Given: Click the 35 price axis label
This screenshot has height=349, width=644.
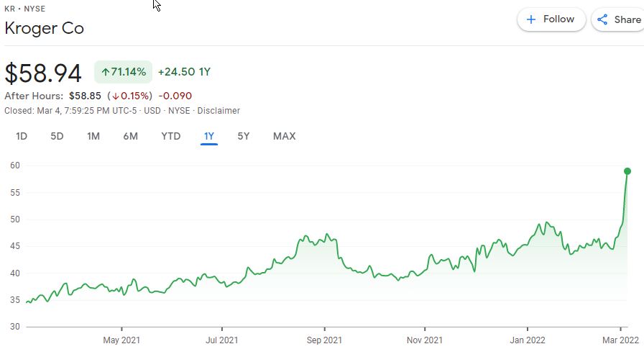Looking at the screenshot, I should (x=15, y=299).
